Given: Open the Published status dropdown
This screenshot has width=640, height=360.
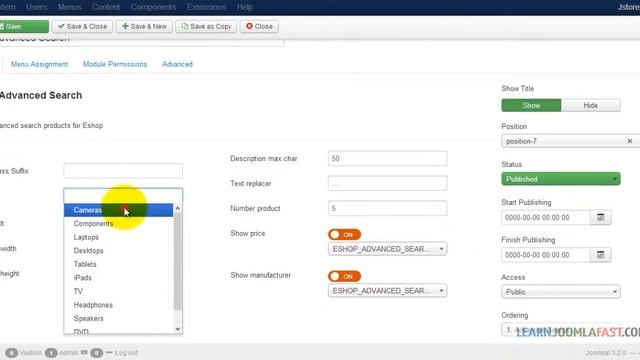Looking at the screenshot, I should click(x=561, y=179).
